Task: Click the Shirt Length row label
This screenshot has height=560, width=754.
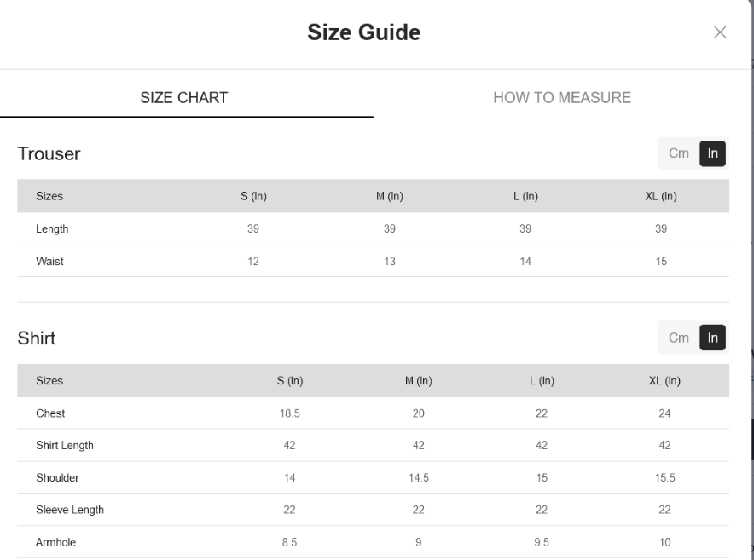Action: (x=65, y=445)
